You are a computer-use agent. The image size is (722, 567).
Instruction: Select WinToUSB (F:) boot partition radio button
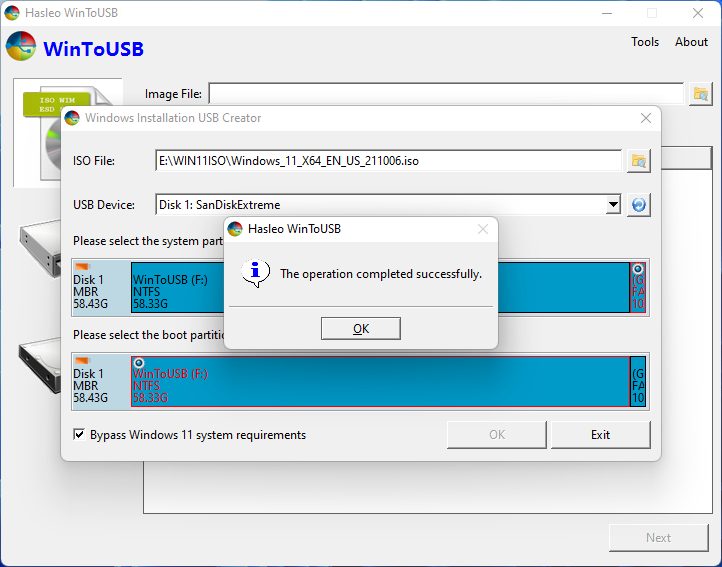pos(139,363)
